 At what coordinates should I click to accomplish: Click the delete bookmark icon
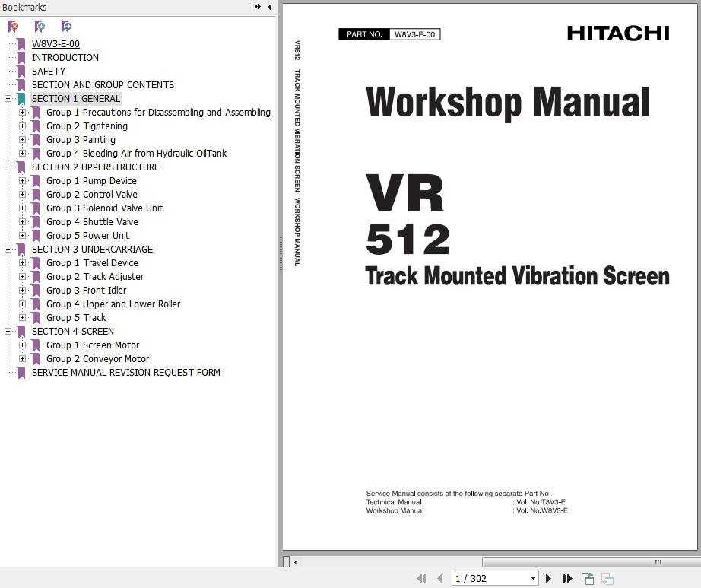(x=14, y=27)
